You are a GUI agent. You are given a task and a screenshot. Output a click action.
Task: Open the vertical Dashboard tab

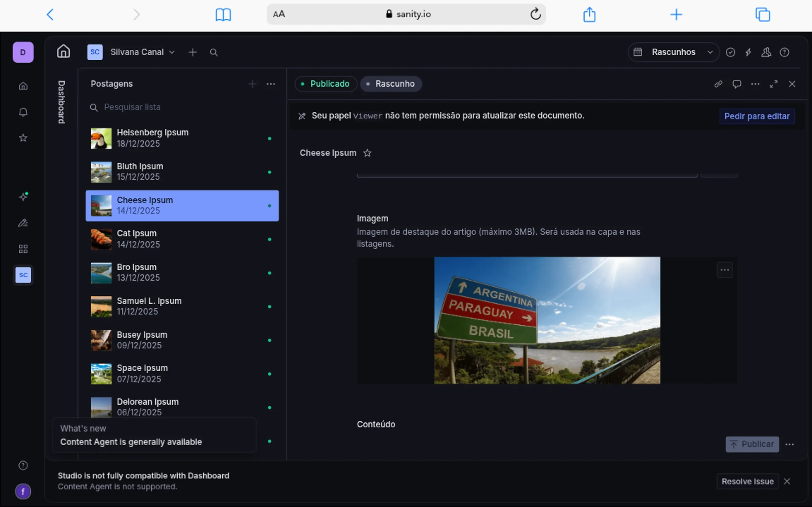[x=61, y=102]
